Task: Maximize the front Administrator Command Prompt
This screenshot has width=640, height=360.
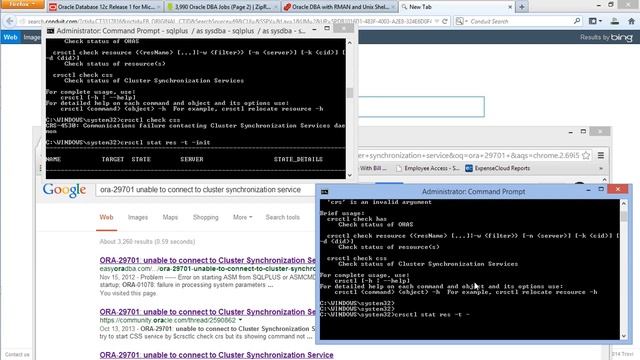Action: click(601, 189)
